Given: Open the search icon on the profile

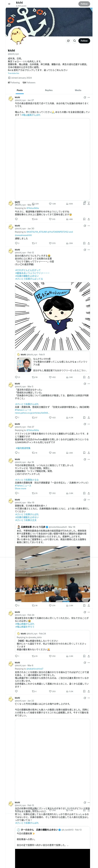Looking at the screenshot, I should pos(75,41).
